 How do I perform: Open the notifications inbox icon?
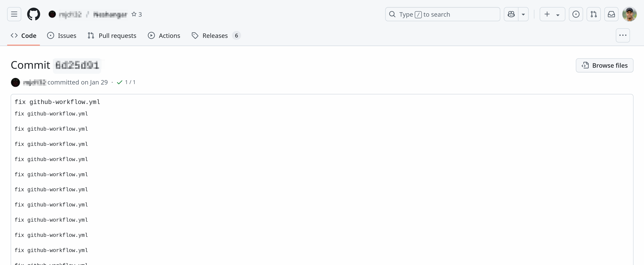pyautogui.click(x=611, y=14)
